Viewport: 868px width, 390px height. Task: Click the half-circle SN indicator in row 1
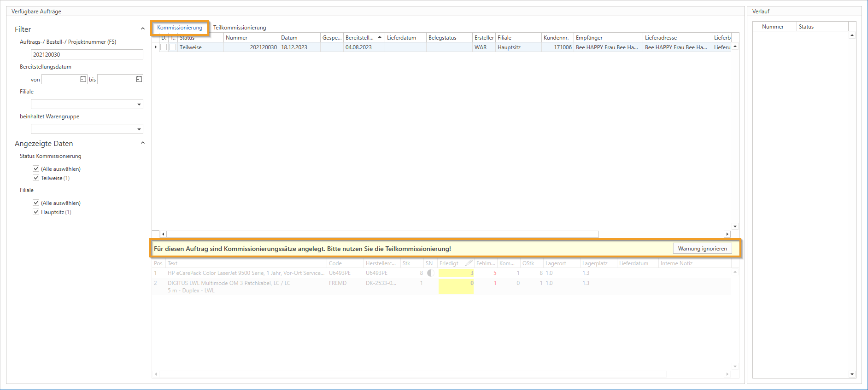tap(430, 273)
